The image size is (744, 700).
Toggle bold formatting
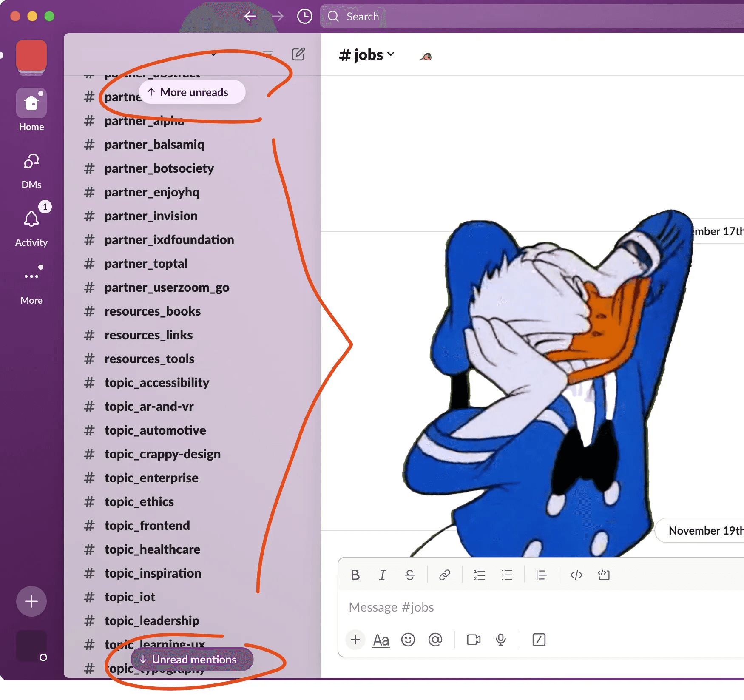tap(355, 575)
